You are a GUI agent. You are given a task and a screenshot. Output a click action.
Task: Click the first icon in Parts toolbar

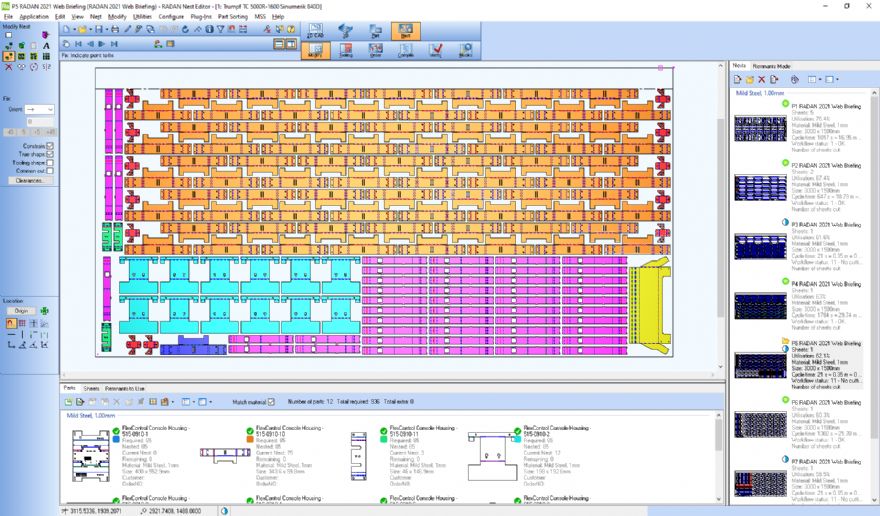click(x=68, y=402)
